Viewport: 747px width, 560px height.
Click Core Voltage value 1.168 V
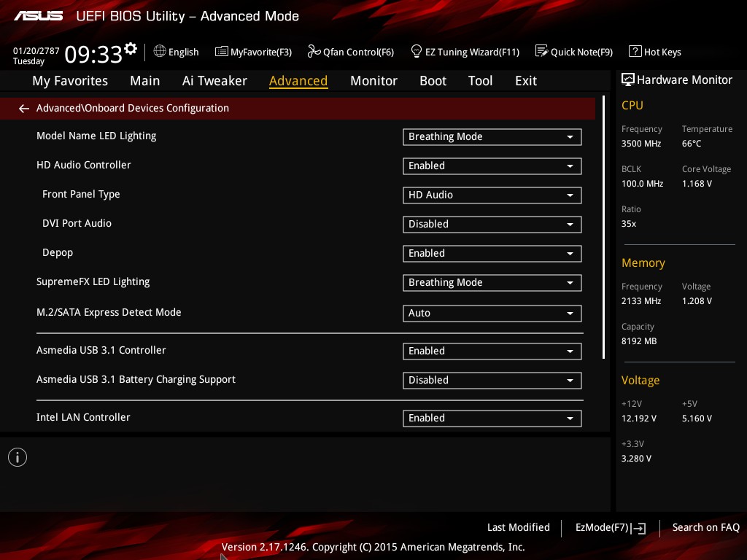click(697, 183)
